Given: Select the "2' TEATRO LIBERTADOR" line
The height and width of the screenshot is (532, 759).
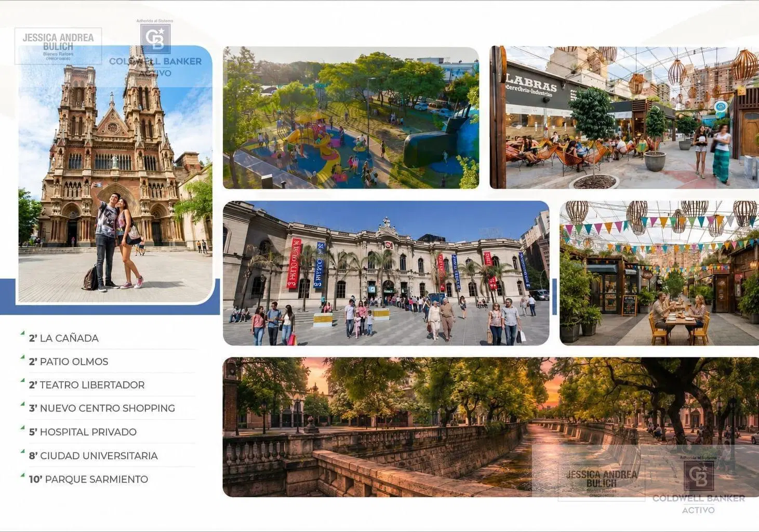Looking at the screenshot, I should pos(87,385).
